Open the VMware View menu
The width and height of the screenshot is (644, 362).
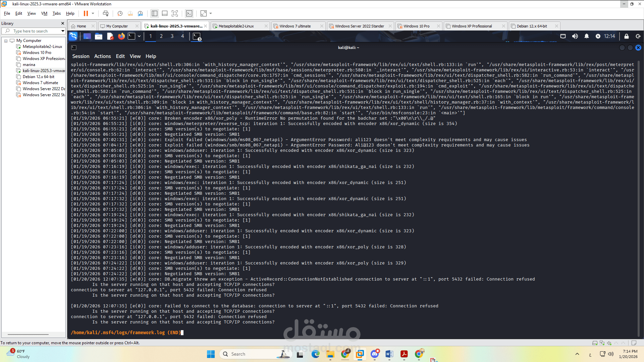click(32, 13)
